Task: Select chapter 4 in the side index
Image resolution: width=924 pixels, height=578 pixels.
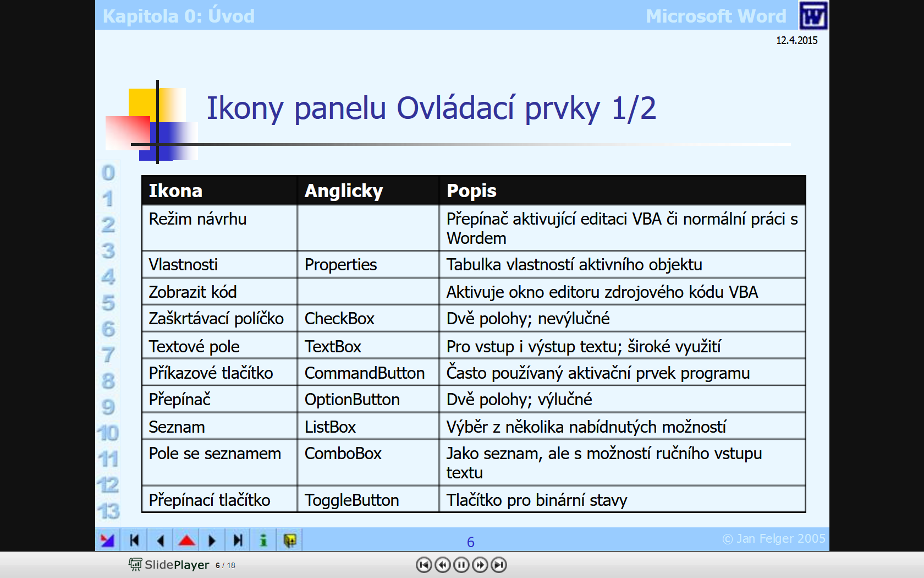Action: (x=108, y=277)
